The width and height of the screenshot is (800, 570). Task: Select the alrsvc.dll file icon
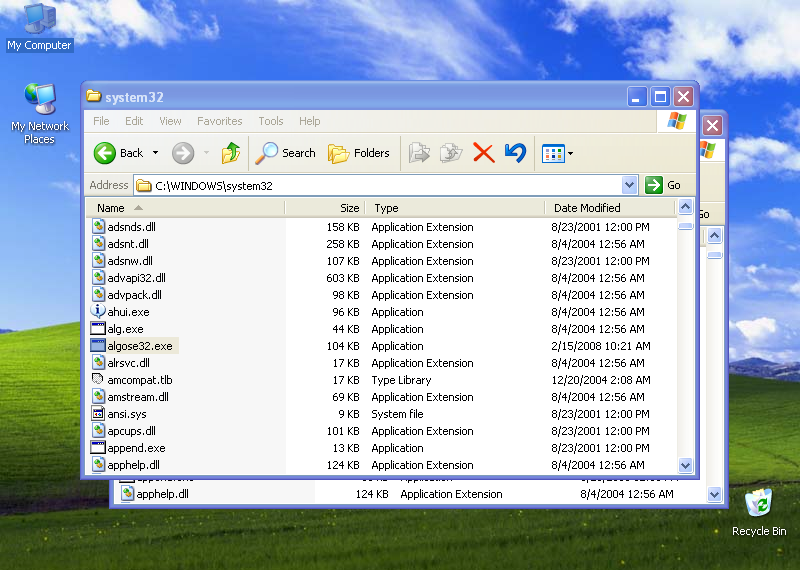point(98,362)
